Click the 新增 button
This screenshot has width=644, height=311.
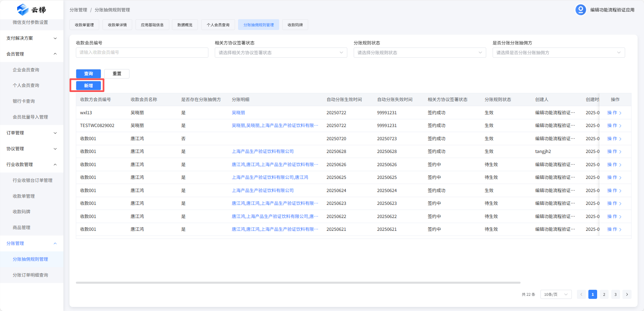[x=88, y=86]
